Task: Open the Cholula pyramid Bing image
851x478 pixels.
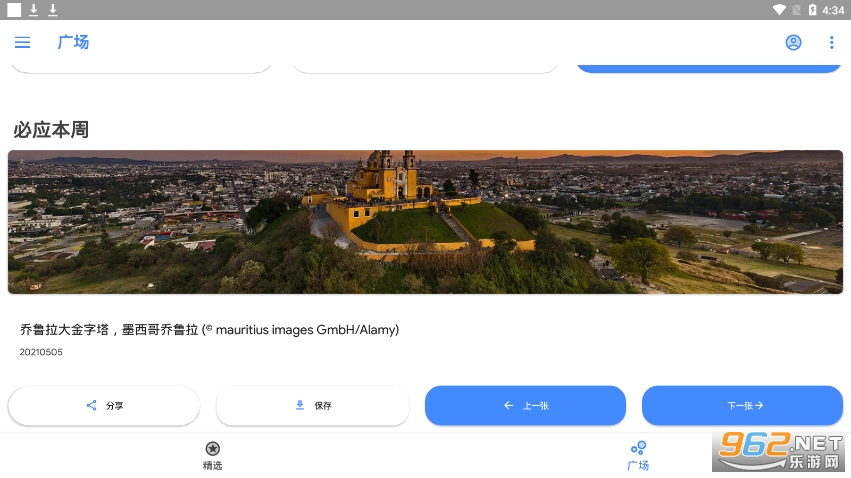Action: [x=425, y=222]
